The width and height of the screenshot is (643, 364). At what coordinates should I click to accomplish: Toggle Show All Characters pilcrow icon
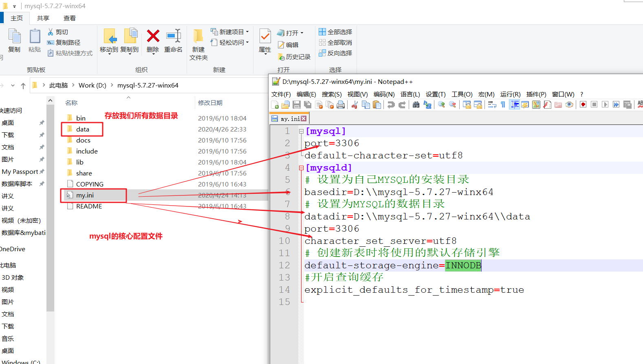point(503,105)
